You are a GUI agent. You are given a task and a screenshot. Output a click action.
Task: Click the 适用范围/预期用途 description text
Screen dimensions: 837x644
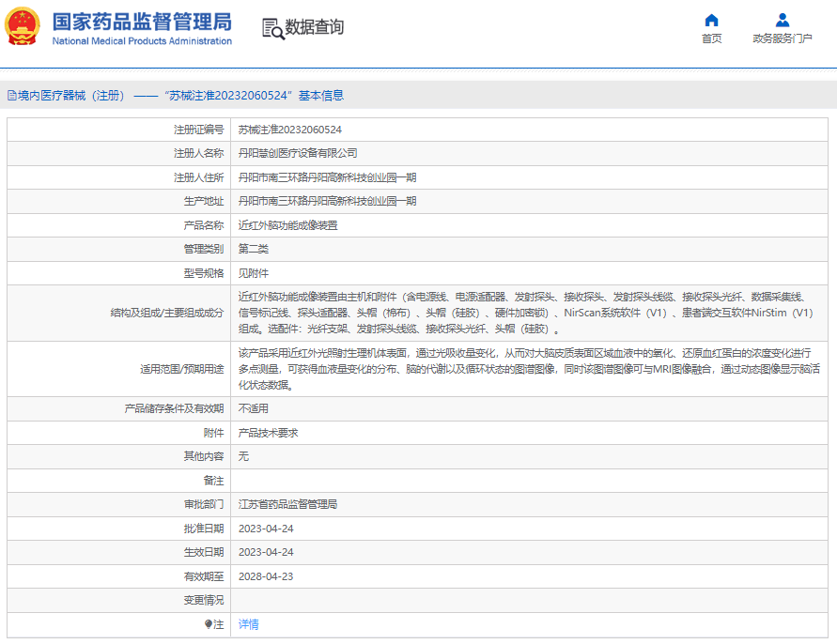[529, 369]
